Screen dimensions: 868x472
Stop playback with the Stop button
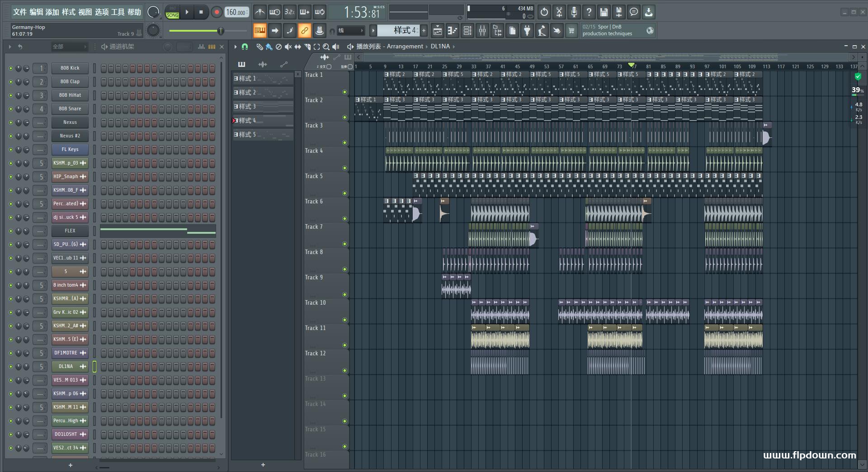coord(201,12)
